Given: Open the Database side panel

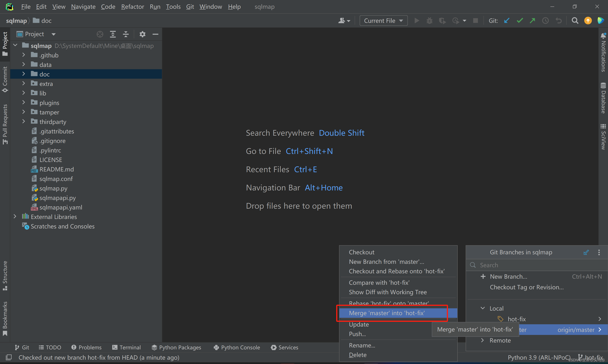Looking at the screenshot, I should [x=603, y=98].
